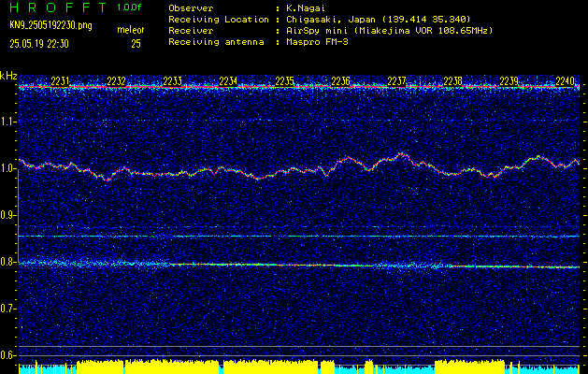Select the filename KN9_2505192230.png

[50, 25]
